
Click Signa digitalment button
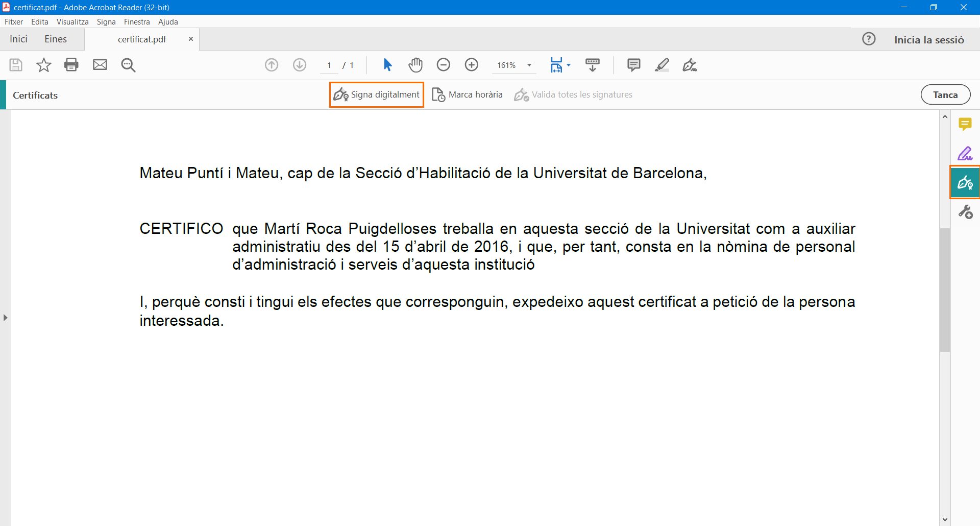pyautogui.click(x=377, y=94)
